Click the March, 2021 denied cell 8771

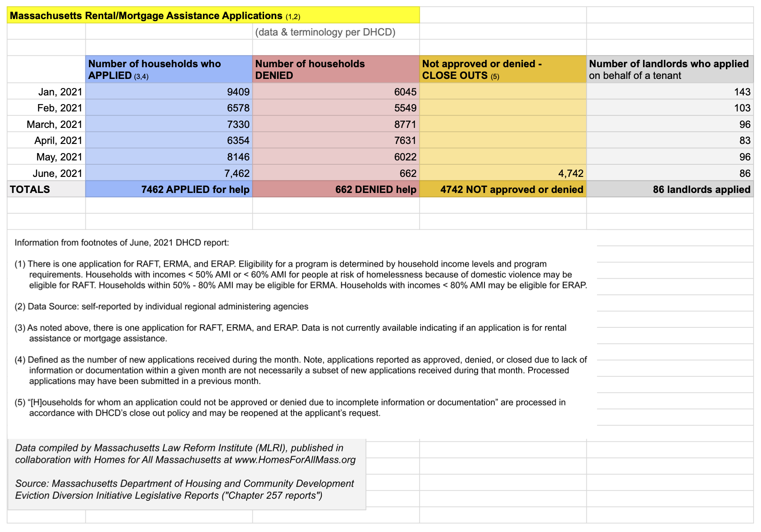click(x=405, y=124)
